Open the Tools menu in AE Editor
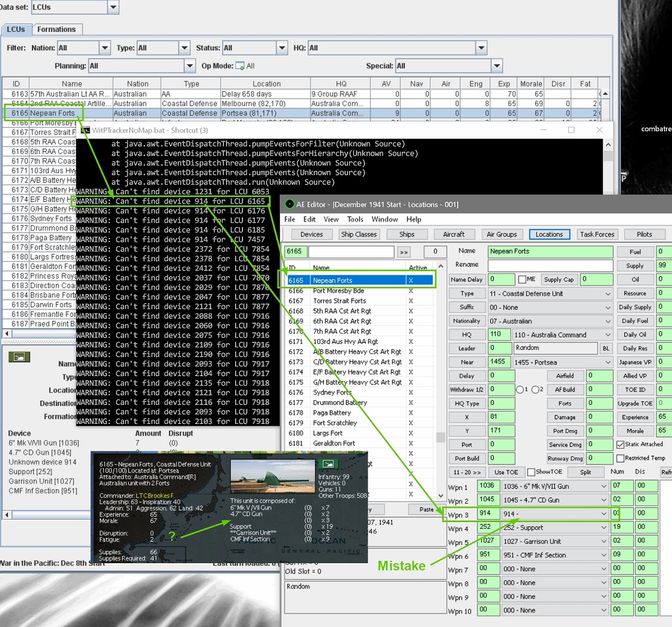672x627 pixels. pos(355,220)
